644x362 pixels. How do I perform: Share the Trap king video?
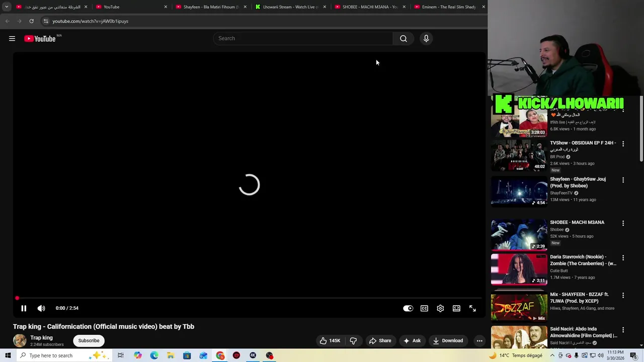380,340
